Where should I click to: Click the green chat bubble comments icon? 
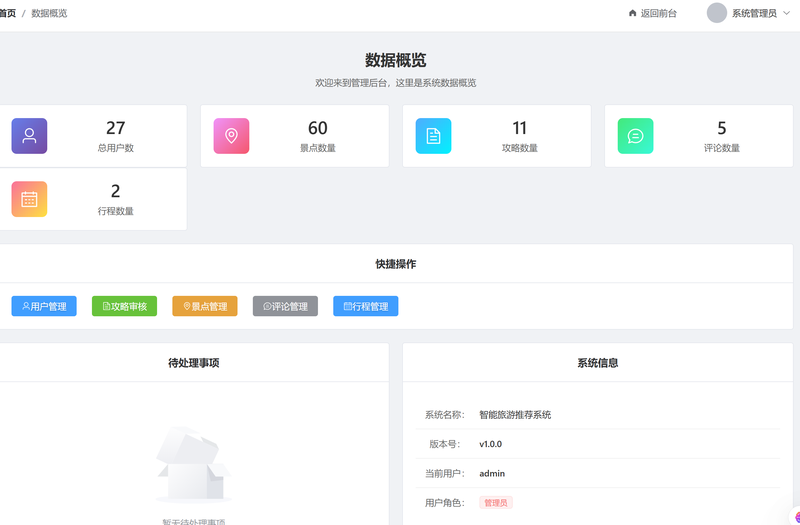pyautogui.click(x=635, y=136)
